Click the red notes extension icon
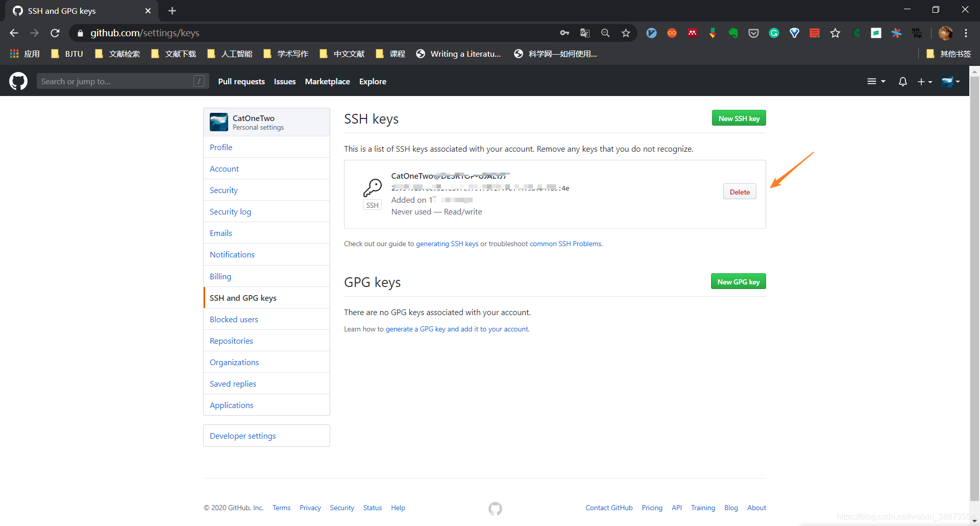This screenshot has height=526, width=980. pyautogui.click(x=815, y=33)
